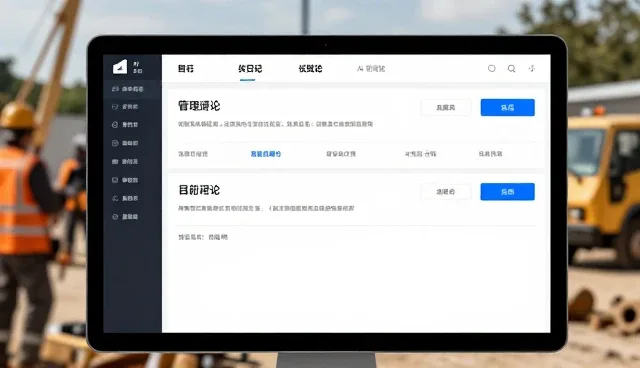Image resolution: width=640 pixels, height=368 pixels.
Task: Click the blue button in the upper card
Action: tap(507, 108)
